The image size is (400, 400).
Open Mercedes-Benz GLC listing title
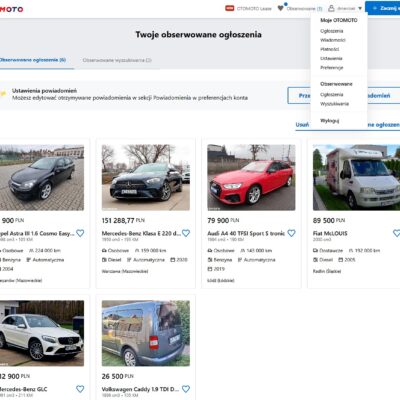click(x=23, y=389)
